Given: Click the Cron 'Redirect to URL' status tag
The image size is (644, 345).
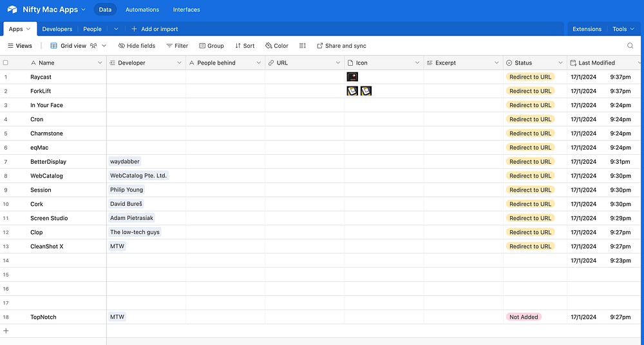Looking at the screenshot, I should tap(530, 119).
